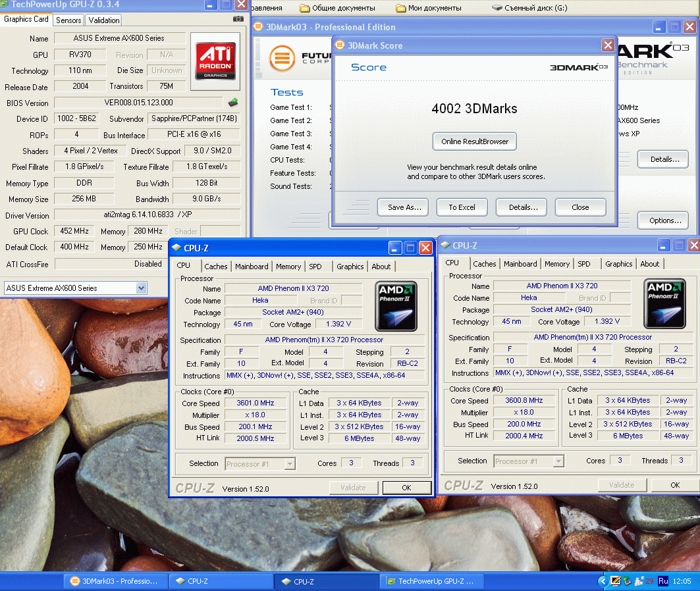Open Graphics tab in front CPU-Z window
The image size is (700, 591).
pos(350,267)
